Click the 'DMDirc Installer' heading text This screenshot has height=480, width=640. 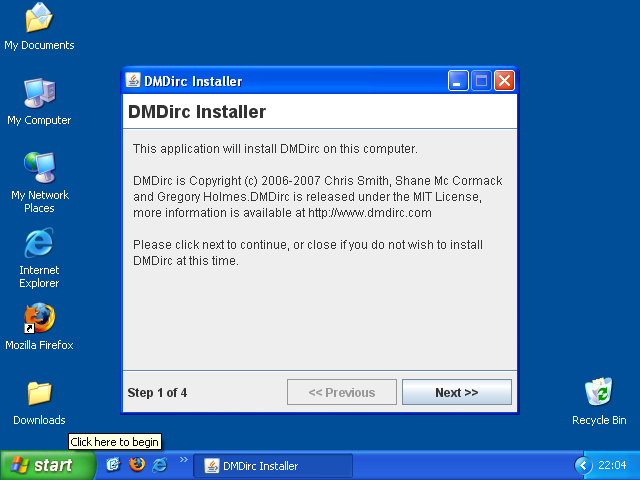197,112
